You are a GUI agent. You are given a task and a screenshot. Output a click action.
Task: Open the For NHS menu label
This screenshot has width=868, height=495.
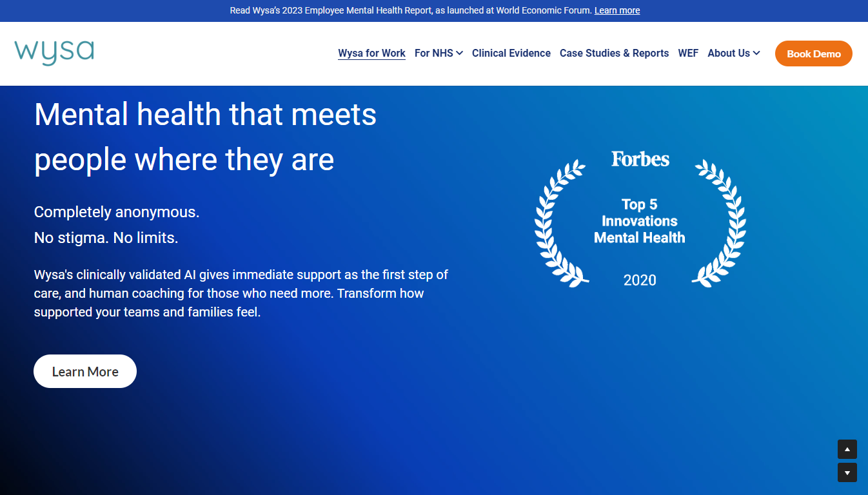[x=434, y=53]
